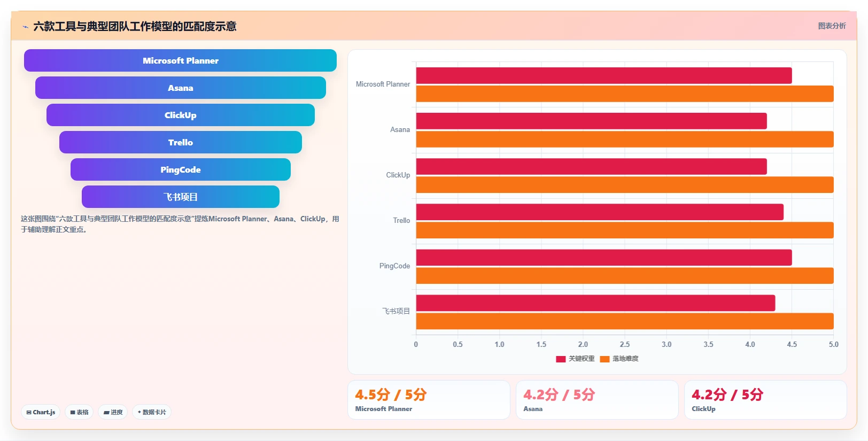This screenshot has height=441, width=868.
Task: Click the x-axis tick label 4.0
Action: 750,345
